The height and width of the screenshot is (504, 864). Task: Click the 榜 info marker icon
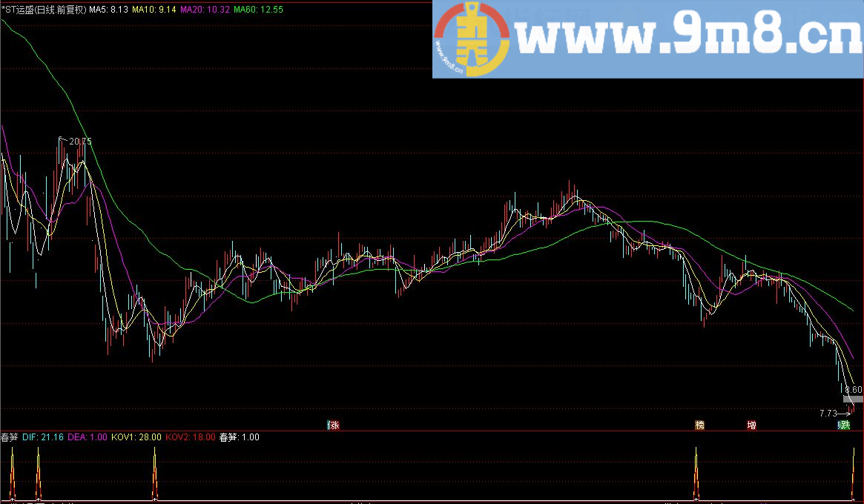699,425
